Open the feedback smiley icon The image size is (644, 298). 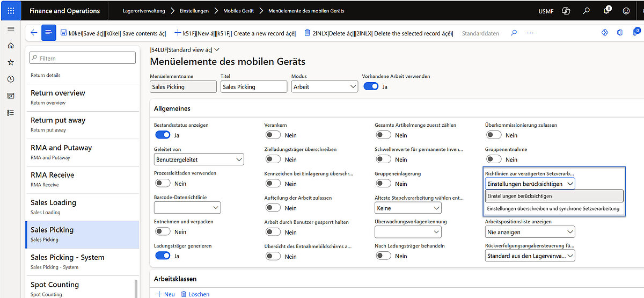pyautogui.click(x=626, y=11)
